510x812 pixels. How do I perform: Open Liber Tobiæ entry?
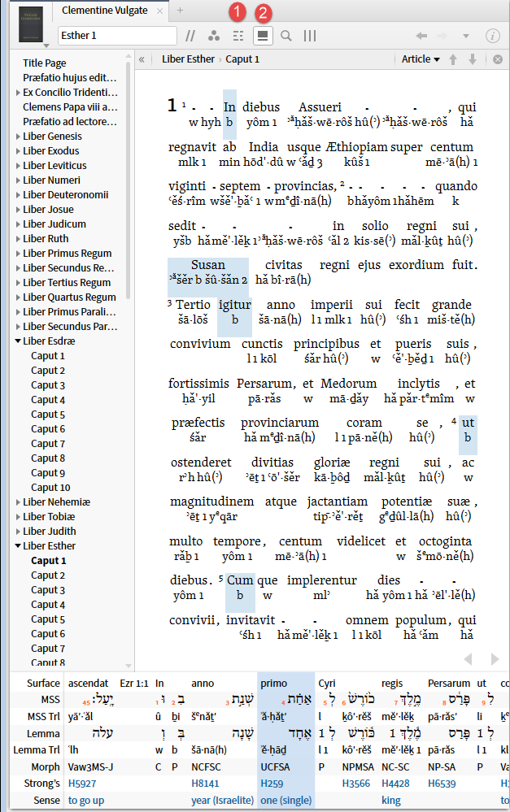coord(49,517)
